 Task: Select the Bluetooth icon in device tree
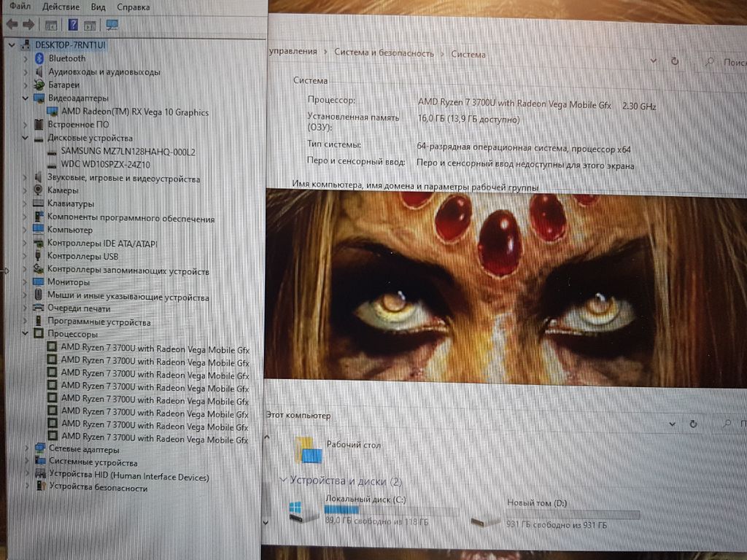[39, 58]
